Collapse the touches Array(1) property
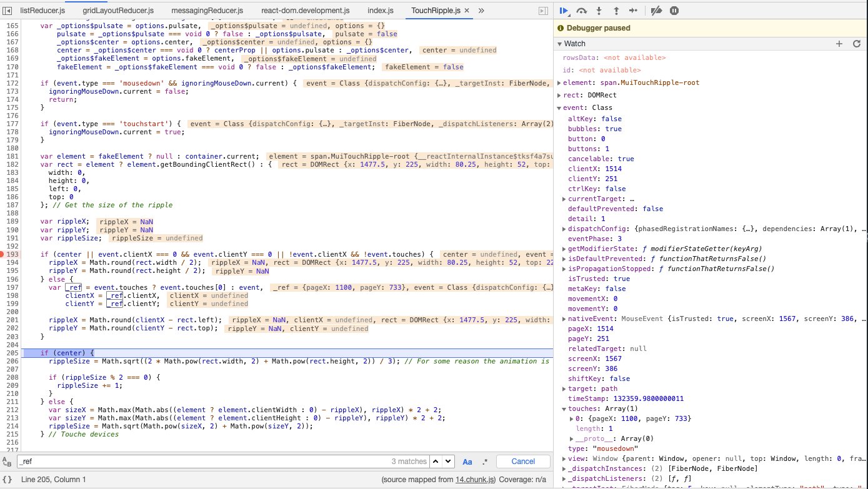Viewport: 868px width, 489px height. tap(565, 408)
